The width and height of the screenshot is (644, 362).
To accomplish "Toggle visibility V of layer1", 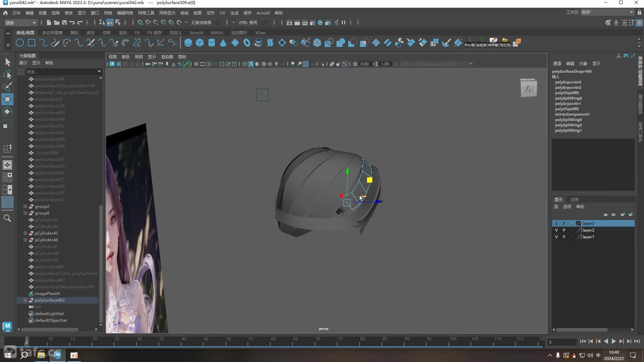I will pos(556,237).
